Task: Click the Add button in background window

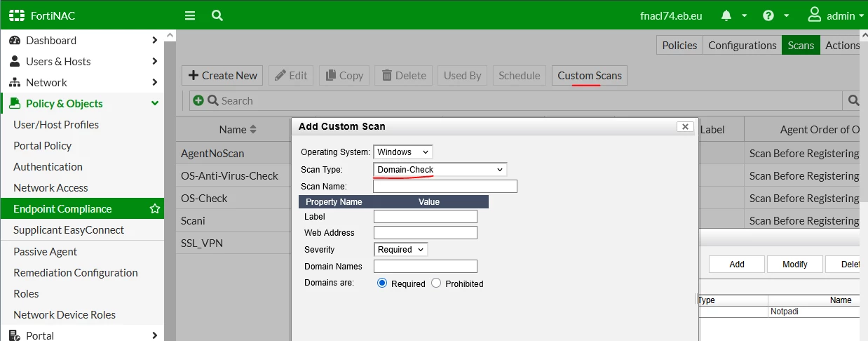Action: coord(737,265)
